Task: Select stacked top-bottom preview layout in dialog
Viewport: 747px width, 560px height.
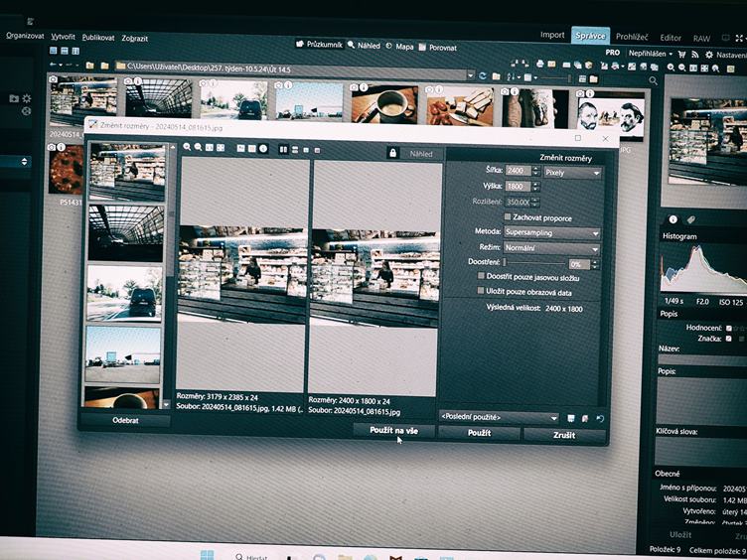Action: [x=295, y=150]
